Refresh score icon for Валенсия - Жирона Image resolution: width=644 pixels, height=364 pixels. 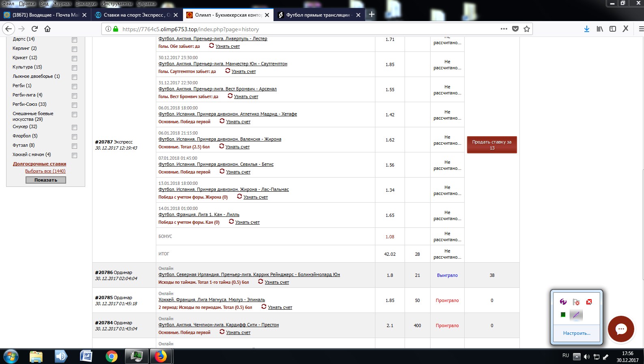[222, 146]
